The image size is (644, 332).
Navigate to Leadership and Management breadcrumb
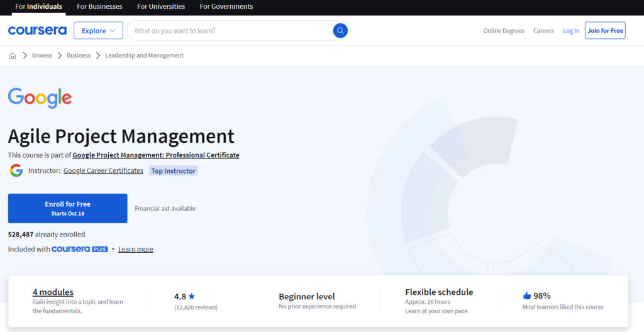pos(144,55)
